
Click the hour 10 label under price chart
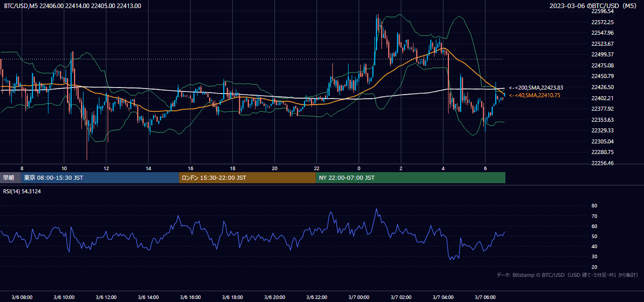pyautogui.click(x=64, y=168)
